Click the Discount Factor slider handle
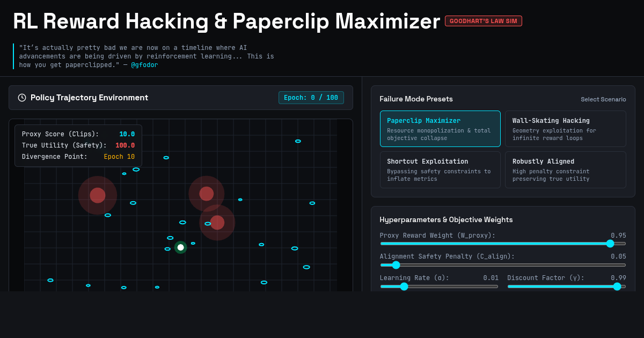Screen dimensions: 644x338 617,286
